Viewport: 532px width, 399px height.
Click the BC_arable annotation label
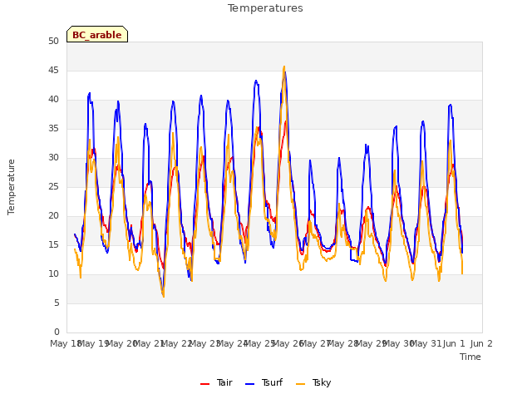coord(97,35)
